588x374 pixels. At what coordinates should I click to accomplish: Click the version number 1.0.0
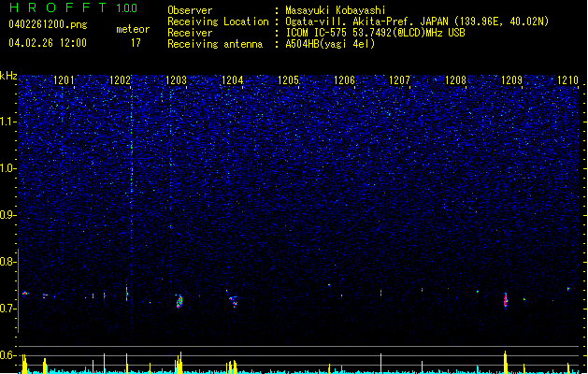click(x=126, y=8)
